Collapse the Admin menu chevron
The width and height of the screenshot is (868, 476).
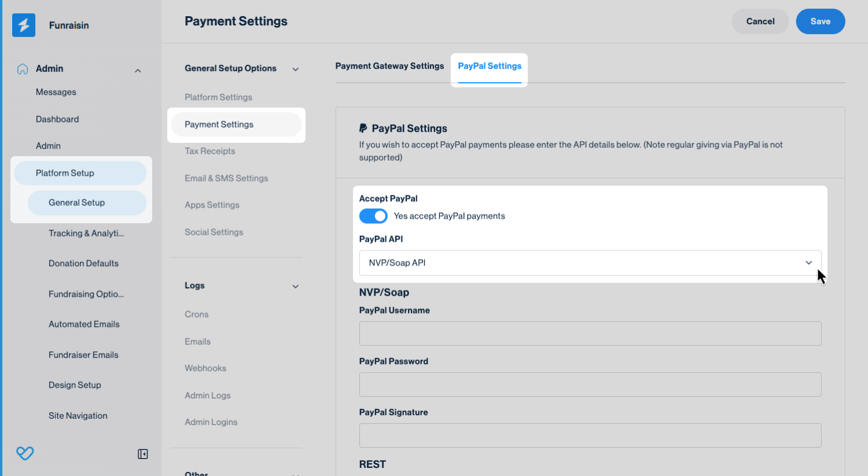138,71
